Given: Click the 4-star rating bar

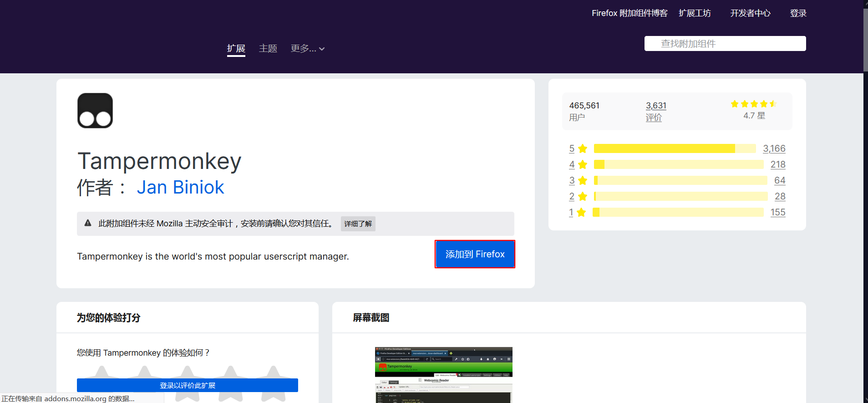Looking at the screenshot, I should [x=679, y=164].
